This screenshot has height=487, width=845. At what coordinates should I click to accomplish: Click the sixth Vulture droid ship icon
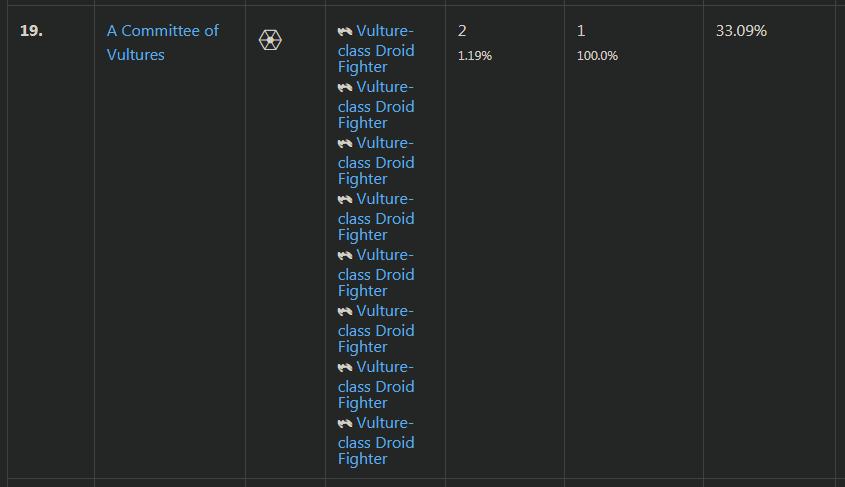pyautogui.click(x=345, y=312)
